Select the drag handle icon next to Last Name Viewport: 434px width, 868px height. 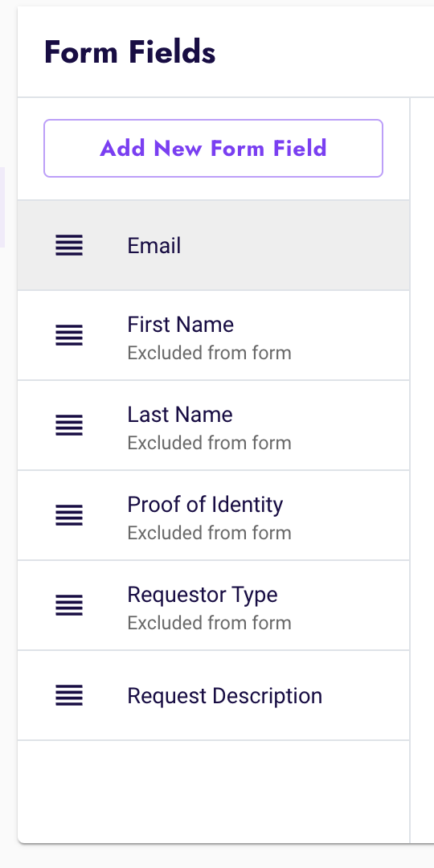[69, 425]
